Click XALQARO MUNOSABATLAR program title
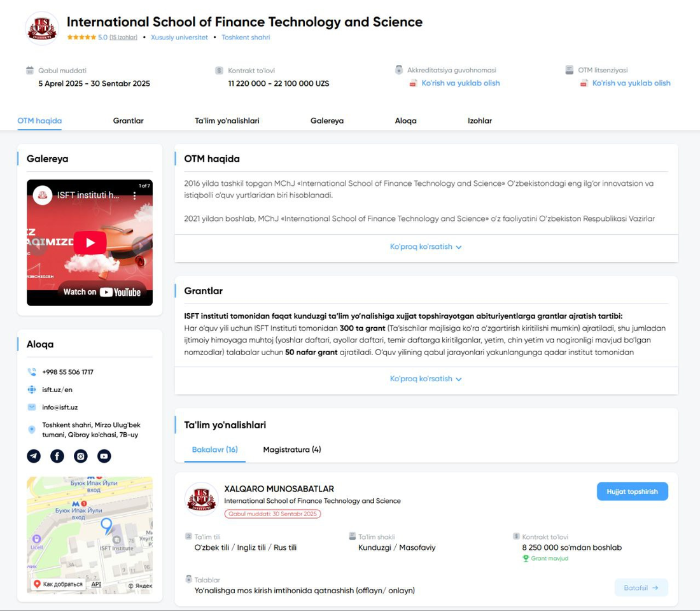This screenshot has width=700, height=611. 279,489
